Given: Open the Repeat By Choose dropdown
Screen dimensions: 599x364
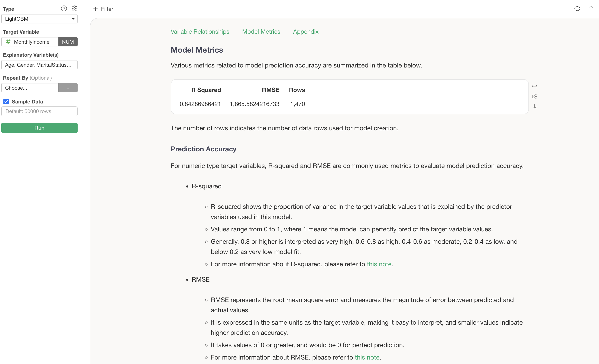Looking at the screenshot, I should click(30, 88).
